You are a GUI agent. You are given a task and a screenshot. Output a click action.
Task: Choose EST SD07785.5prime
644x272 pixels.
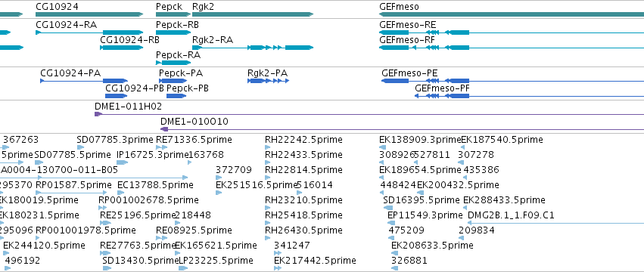73,155
